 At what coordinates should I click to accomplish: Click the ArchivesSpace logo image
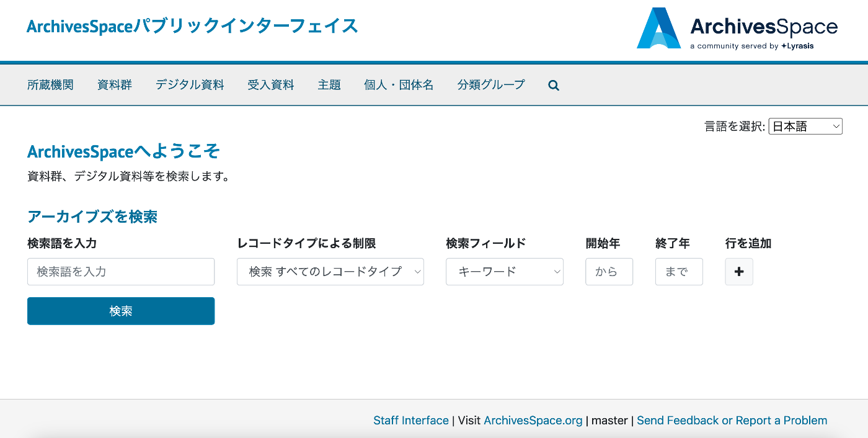click(737, 28)
